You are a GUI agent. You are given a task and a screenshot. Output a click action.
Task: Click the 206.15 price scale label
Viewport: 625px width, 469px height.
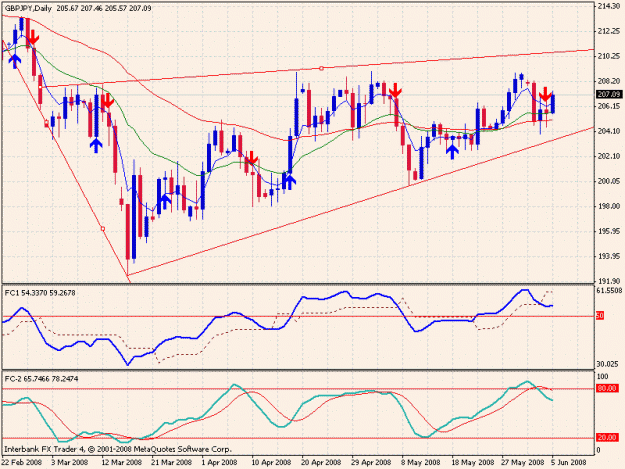coord(609,106)
